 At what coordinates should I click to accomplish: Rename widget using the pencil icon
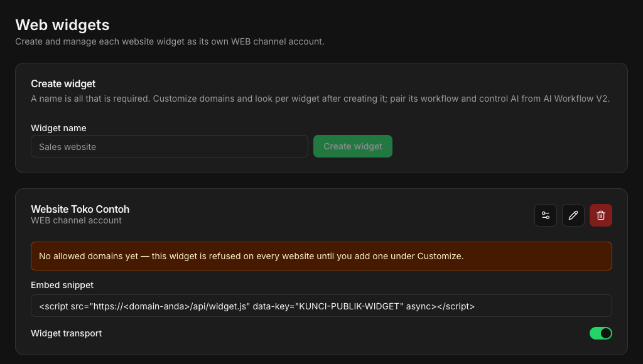[x=573, y=215]
